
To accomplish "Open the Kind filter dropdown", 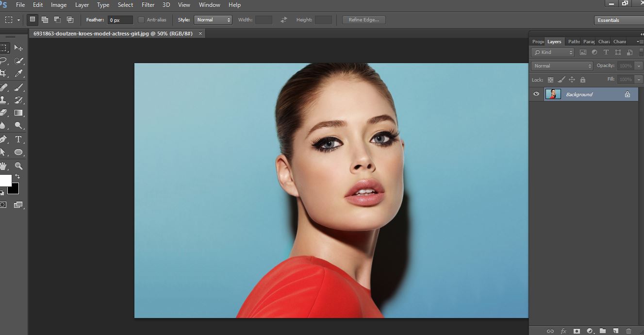I will pos(552,52).
